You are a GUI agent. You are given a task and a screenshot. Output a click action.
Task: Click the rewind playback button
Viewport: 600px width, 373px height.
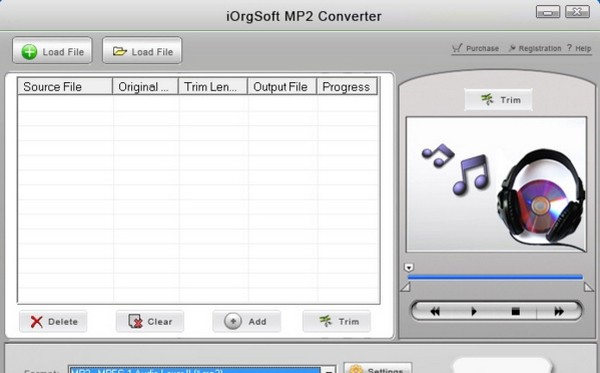tap(435, 311)
